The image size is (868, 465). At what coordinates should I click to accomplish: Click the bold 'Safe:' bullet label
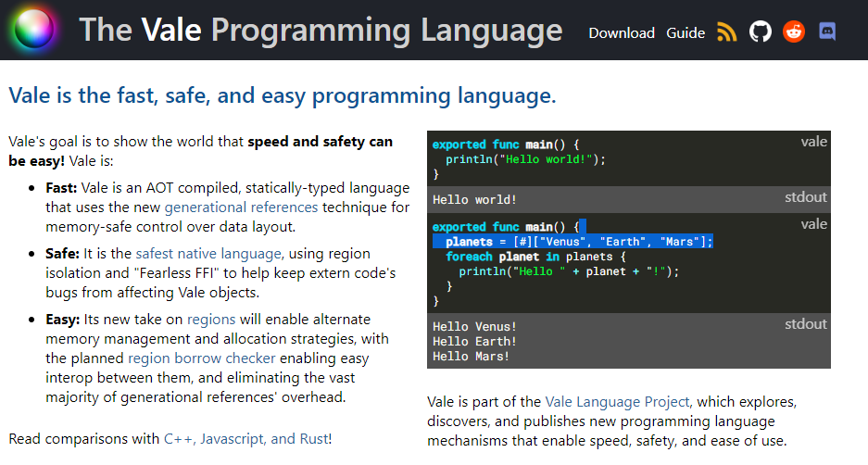click(63, 254)
